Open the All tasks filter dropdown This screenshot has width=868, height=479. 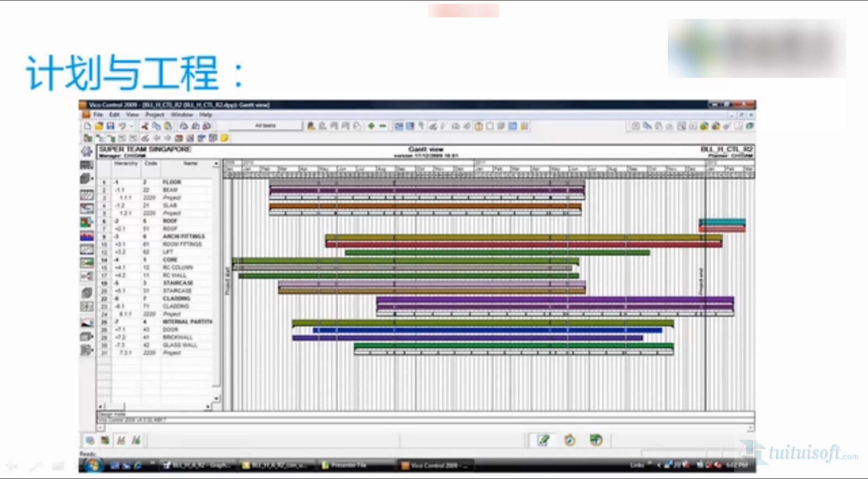pos(265,126)
